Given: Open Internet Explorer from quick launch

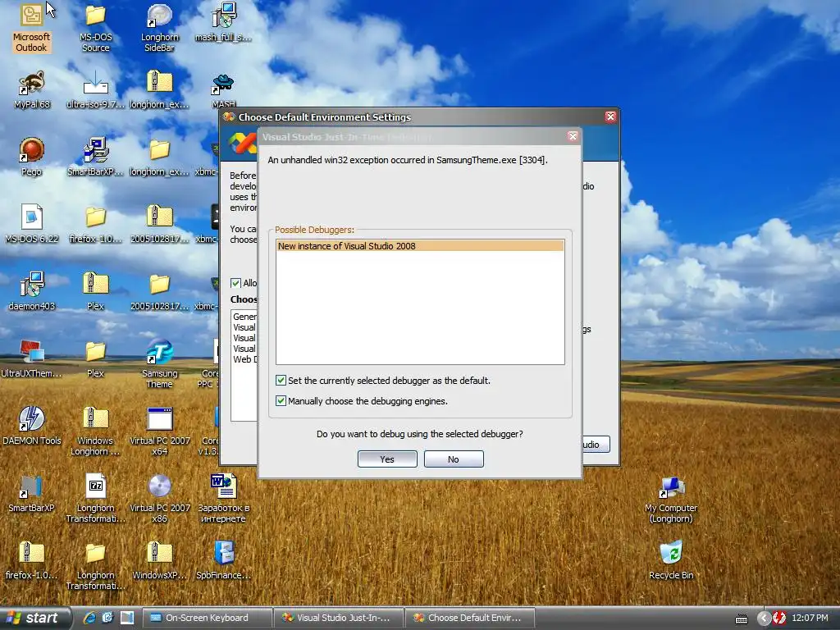Looking at the screenshot, I should coord(89,618).
